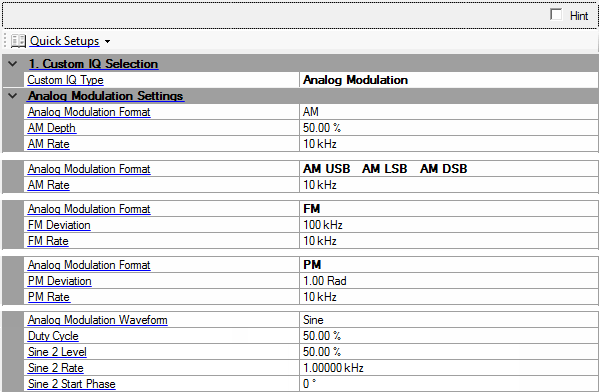
Task: Enable the Hint checkbox
Action: pos(556,15)
